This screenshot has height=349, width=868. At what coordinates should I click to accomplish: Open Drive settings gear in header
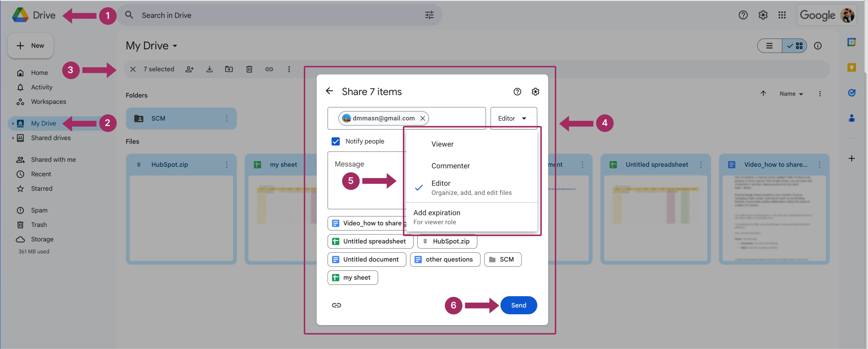[x=763, y=15]
